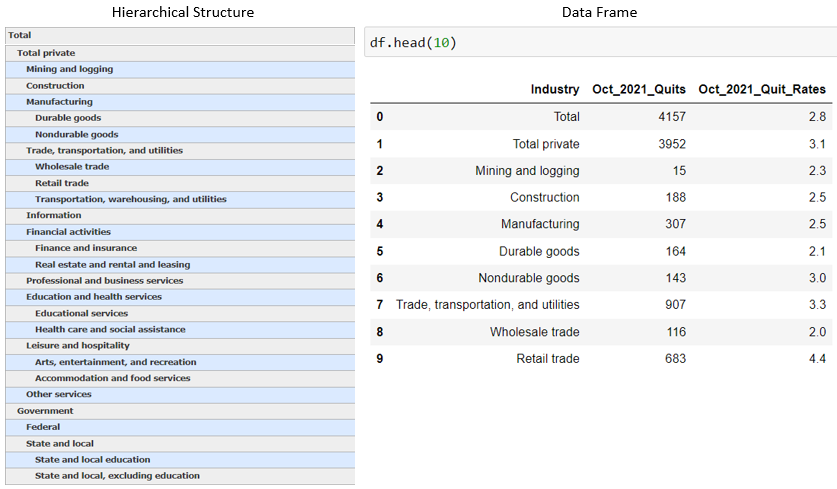This screenshot has height=489, width=837.
Task: Click the Government row in the hierarchy
Action: click(45, 411)
